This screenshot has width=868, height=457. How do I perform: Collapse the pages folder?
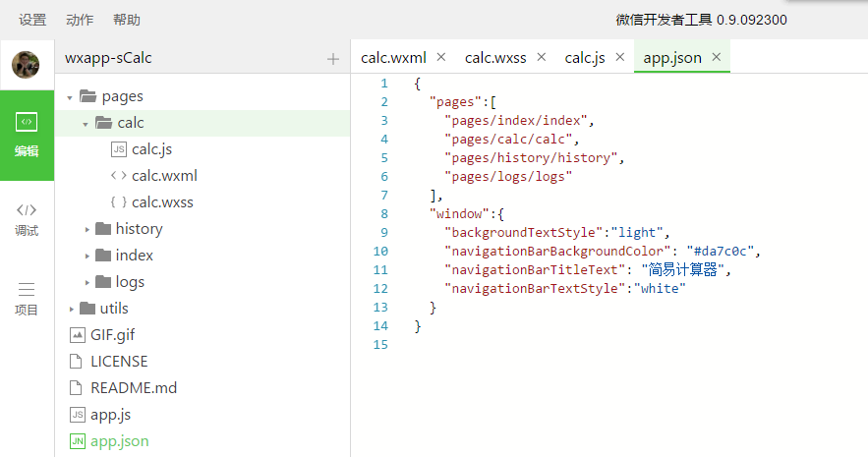tap(71, 97)
